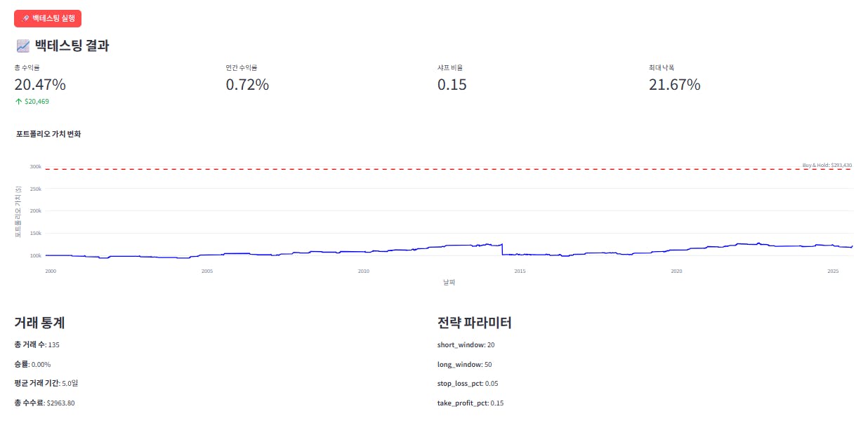868x423 pixels.
Task: Click the 총 거래 수 135 statistic
Action: pyautogui.click(x=37, y=345)
